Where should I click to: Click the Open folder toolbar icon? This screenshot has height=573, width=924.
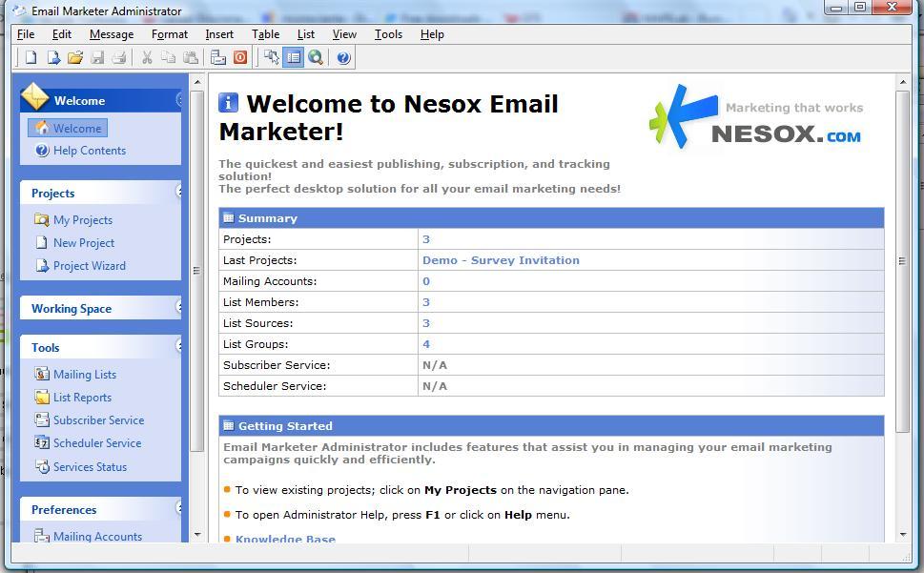point(74,57)
